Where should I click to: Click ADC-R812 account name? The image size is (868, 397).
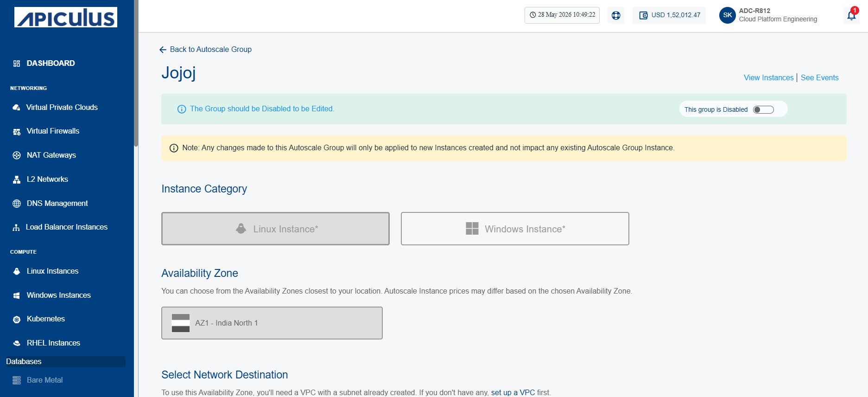click(x=754, y=11)
